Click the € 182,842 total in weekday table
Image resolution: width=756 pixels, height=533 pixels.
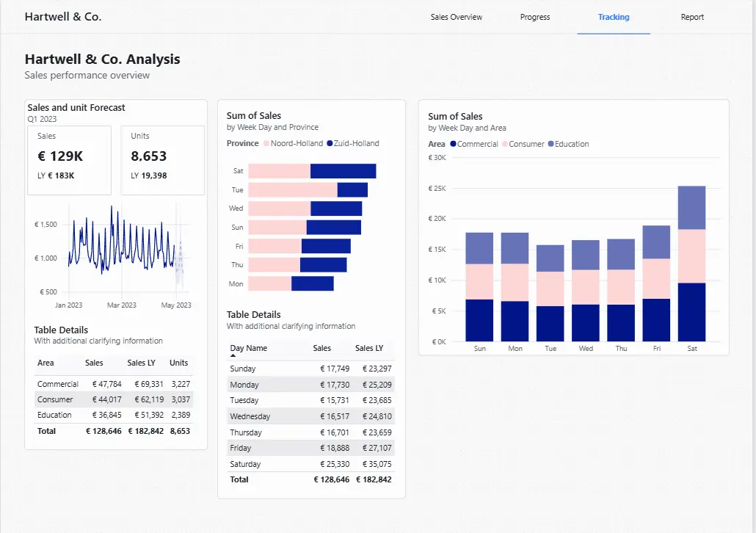coord(374,479)
